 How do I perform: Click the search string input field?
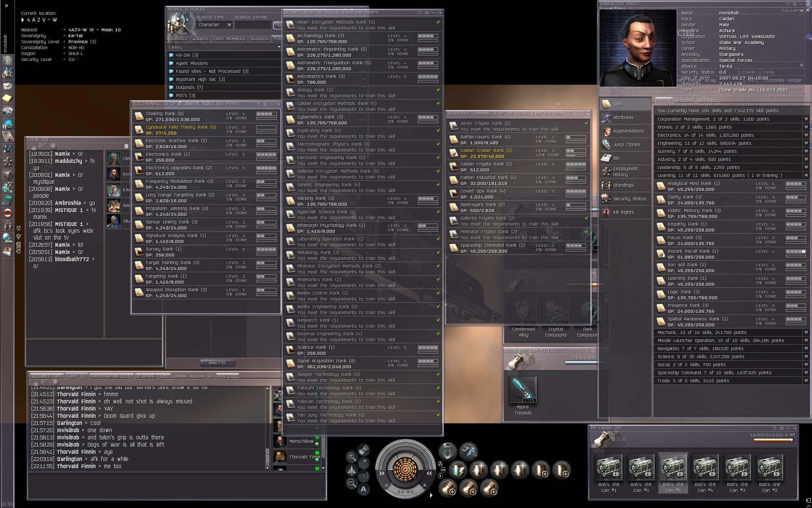253,25
